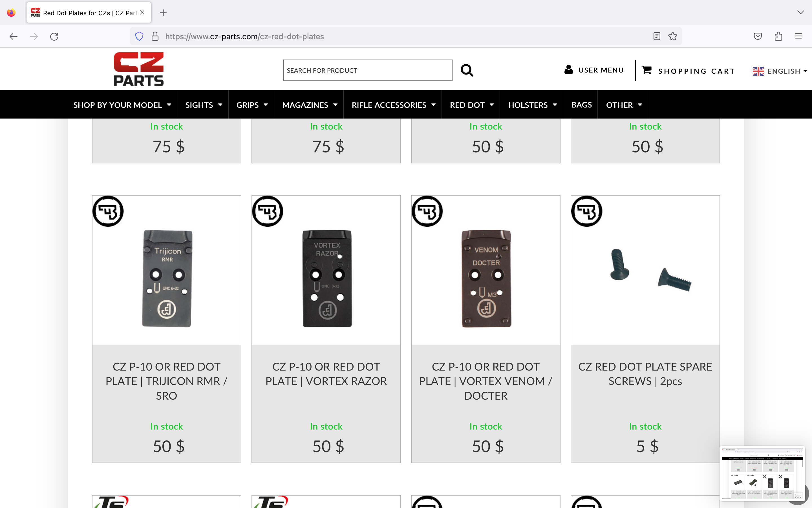Click the UK flag language icon
This screenshot has height=508, width=812.
coord(758,71)
